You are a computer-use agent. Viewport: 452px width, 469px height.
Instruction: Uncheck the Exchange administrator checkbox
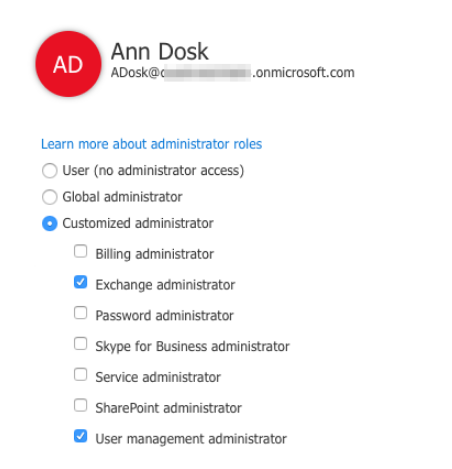tap(80, 282)
